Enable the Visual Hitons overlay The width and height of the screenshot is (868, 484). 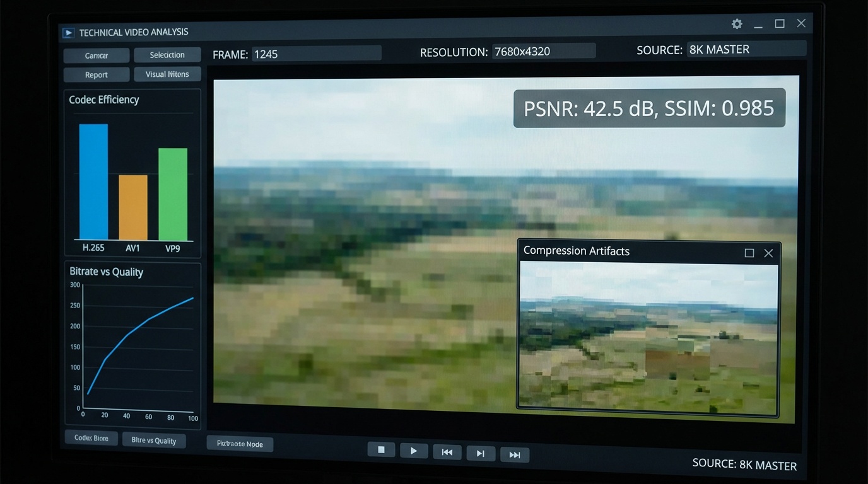(167, 74)
